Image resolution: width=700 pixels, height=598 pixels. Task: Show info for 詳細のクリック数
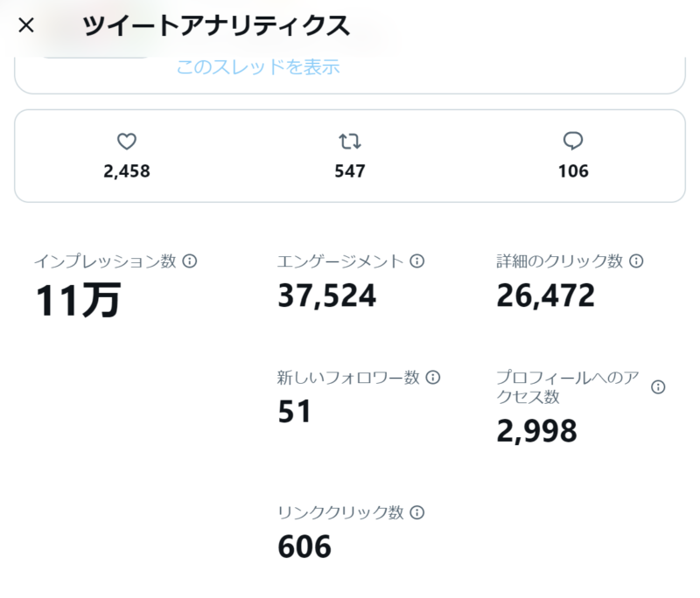(636, 261)
